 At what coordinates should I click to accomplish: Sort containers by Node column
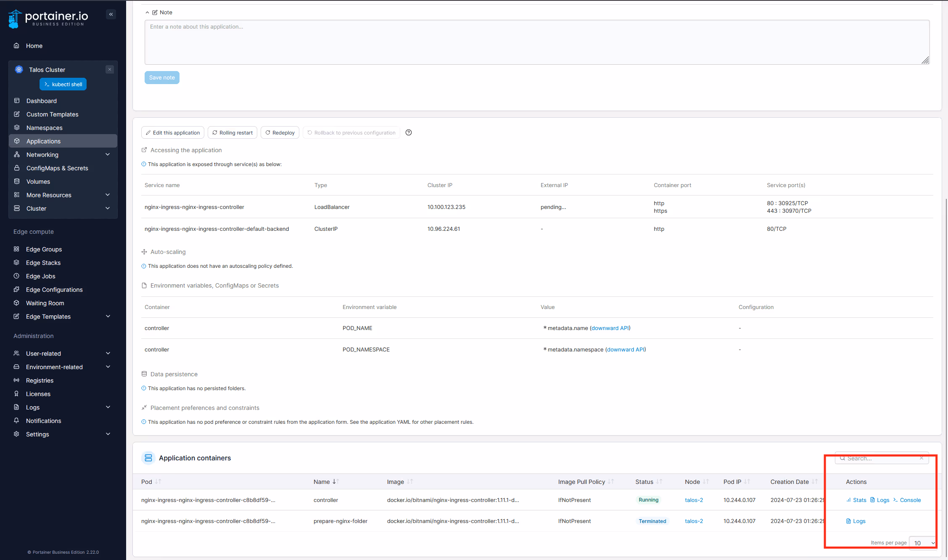[697, 482]
